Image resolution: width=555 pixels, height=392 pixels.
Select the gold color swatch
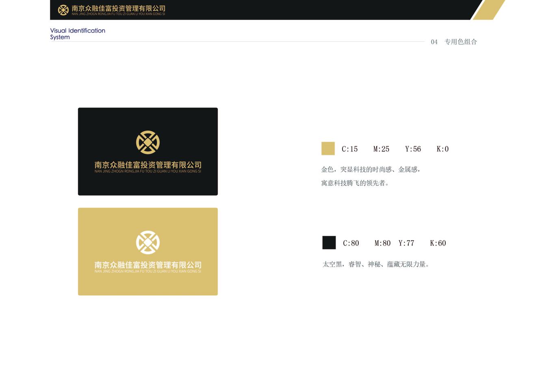[328, 149]
